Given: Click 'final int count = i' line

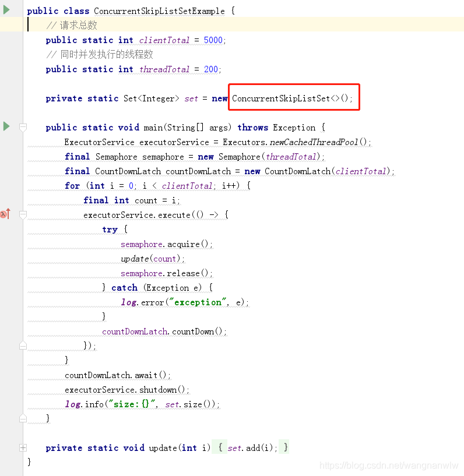Looking at the screenshot, I should pos(132,200).
